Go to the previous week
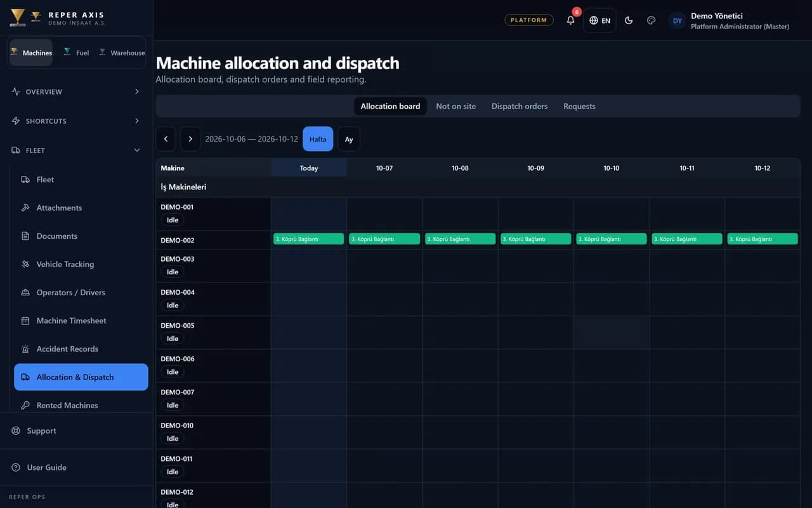812x508 pixels. 166,139
